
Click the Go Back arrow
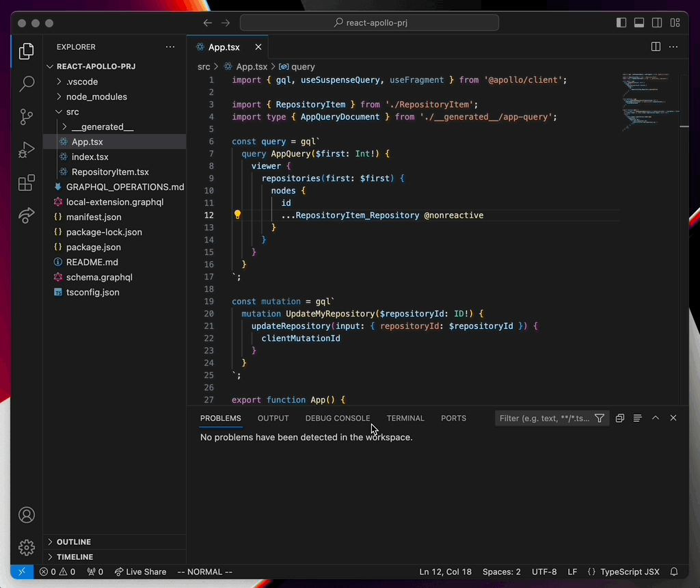[x=208, y=23]
